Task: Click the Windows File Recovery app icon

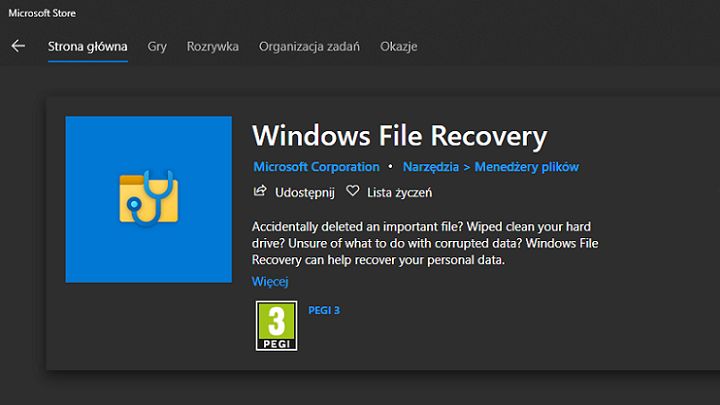Action: [149, 199]
